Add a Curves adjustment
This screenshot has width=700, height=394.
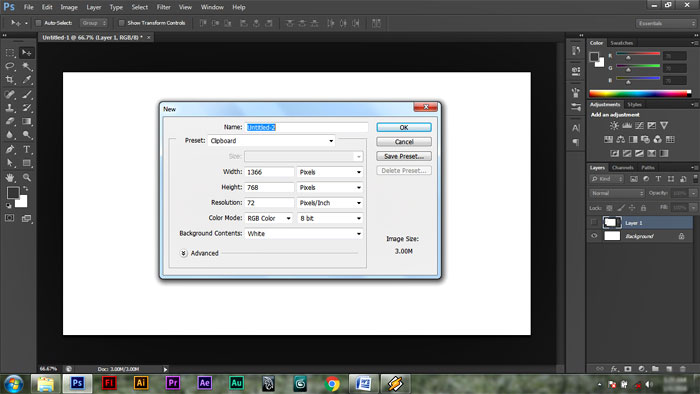pyautogui.click(x=639, y=126)
